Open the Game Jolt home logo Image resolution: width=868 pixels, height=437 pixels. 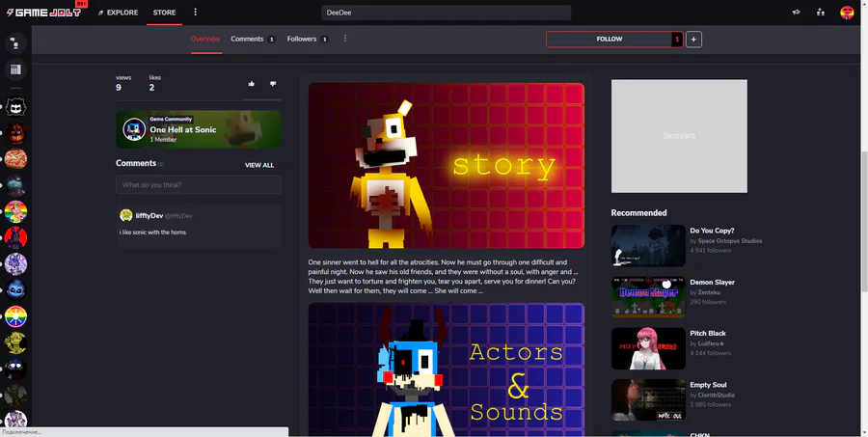click(43, 13)
